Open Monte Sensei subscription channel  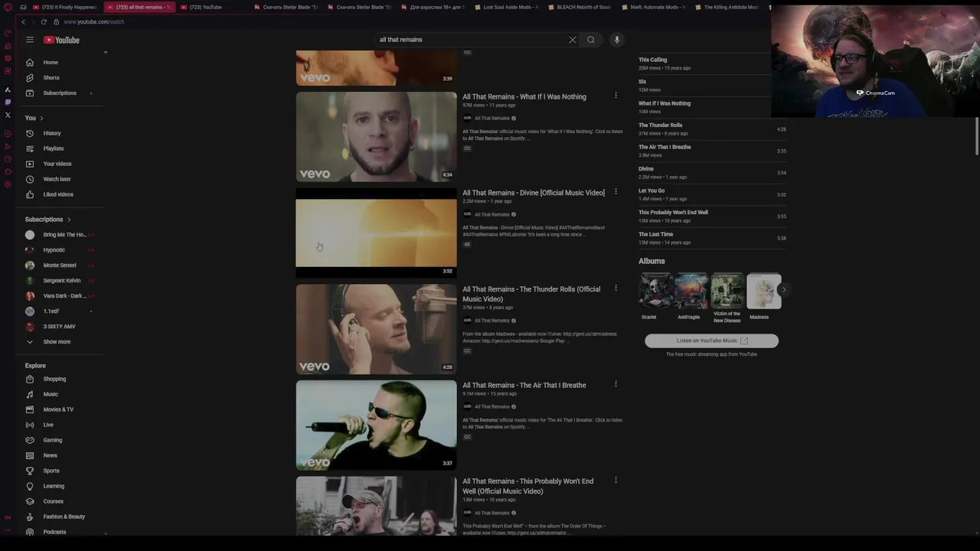tap(61, 266)
